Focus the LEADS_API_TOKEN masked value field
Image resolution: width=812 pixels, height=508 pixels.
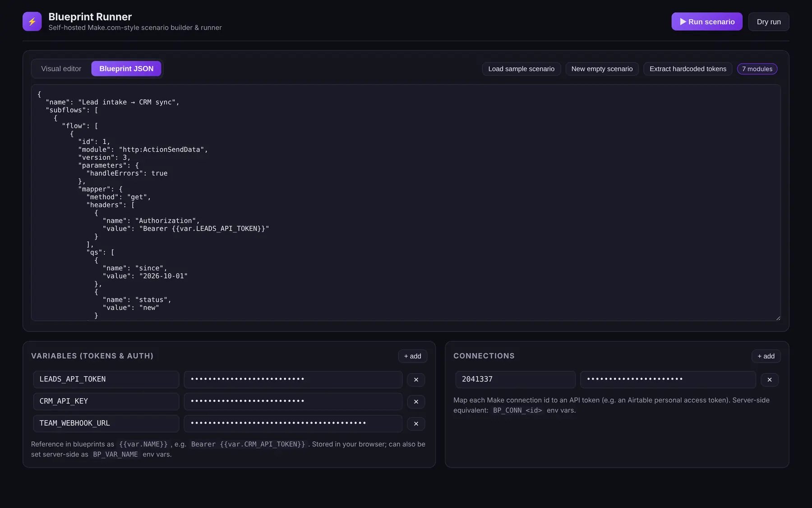[x=293, y=379]
